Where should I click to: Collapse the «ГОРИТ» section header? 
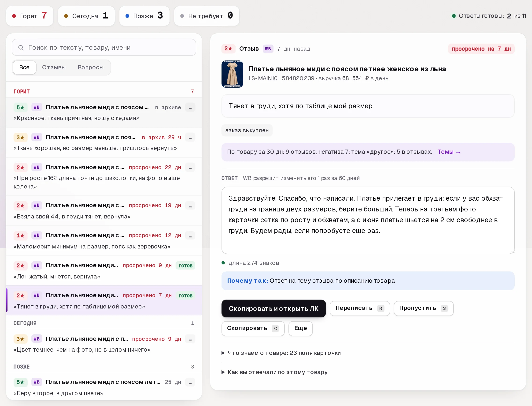pyautogui.click(x=104, y=92)
